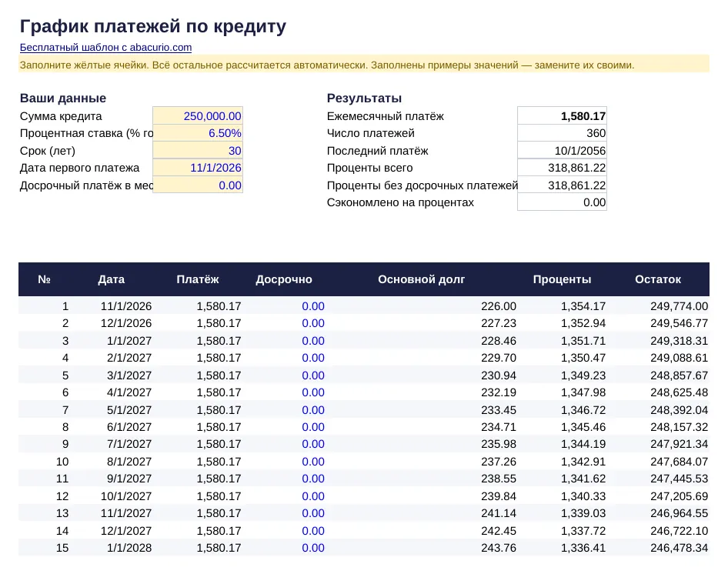Click the total interest value beside Проценты всего
This screenshot has width=728, height=574.
562,168
